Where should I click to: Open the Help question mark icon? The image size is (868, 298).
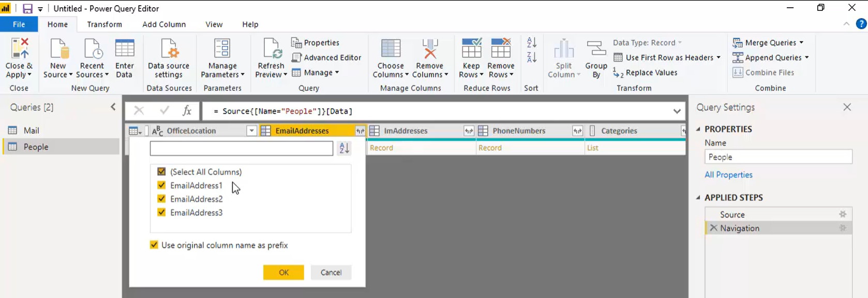coord(861,24)
